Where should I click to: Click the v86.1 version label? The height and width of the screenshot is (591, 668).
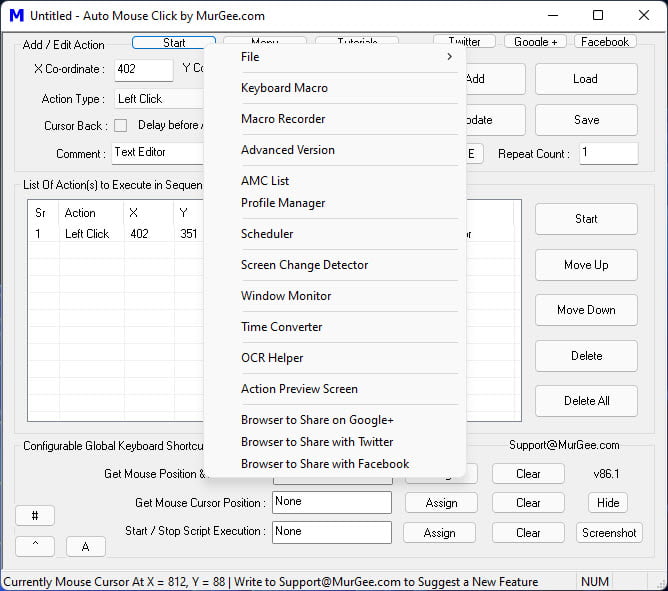pos(606,474)
